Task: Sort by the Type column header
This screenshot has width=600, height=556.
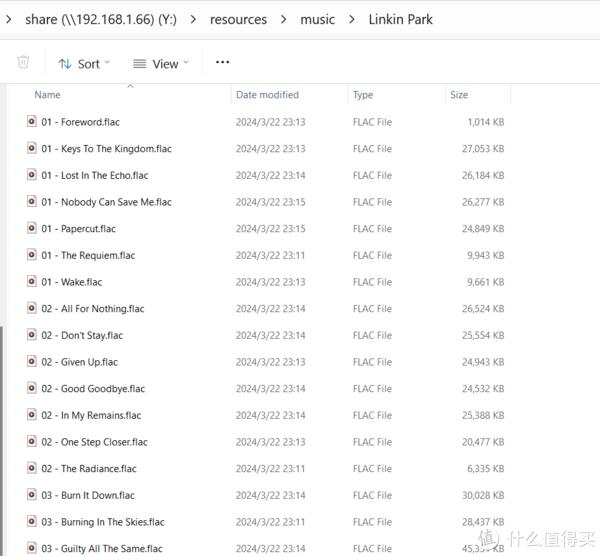Action: click(362, 95)
